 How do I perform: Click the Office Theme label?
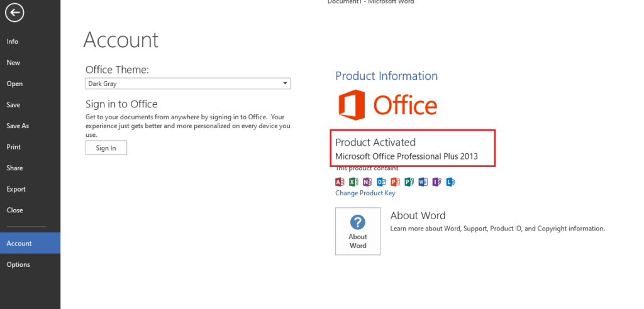(117, 70)
